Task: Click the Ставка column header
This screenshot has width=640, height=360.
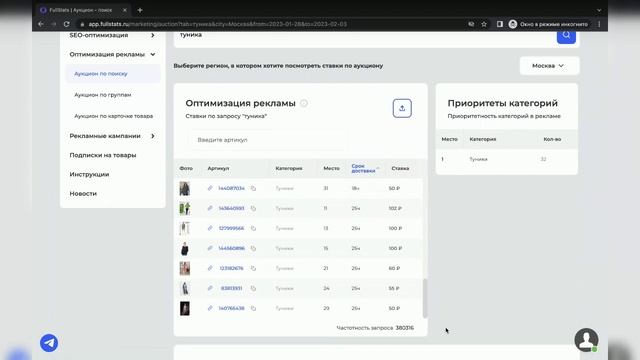Action: point(400,168)
